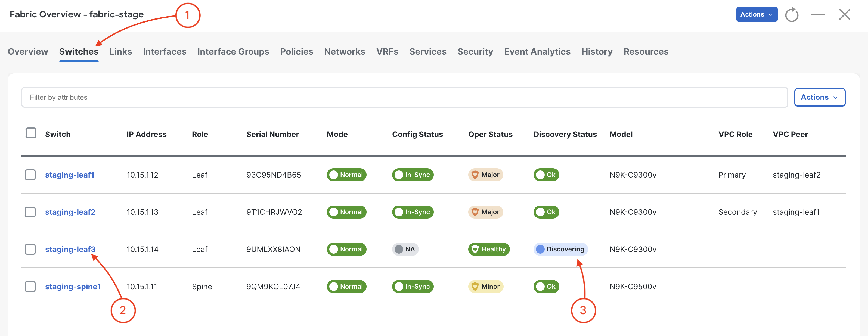This screenshot has width=868, height=336.
Task: Click Ok discovery status for staging-spine1
Action: (546, 287)
